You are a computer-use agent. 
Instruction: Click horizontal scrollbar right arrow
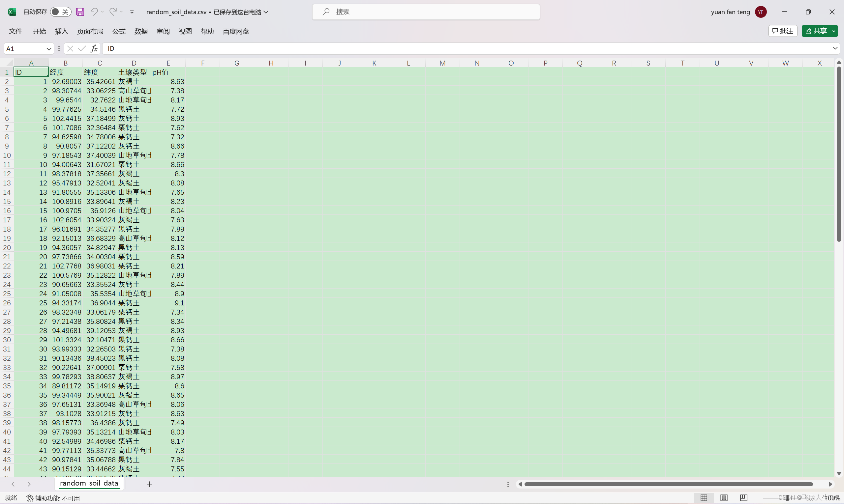click(830, 484)
